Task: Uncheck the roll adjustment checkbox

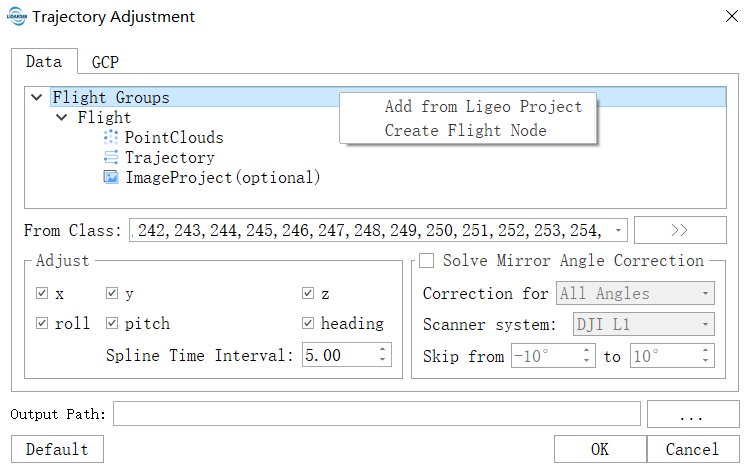Action: click(42, 323)
